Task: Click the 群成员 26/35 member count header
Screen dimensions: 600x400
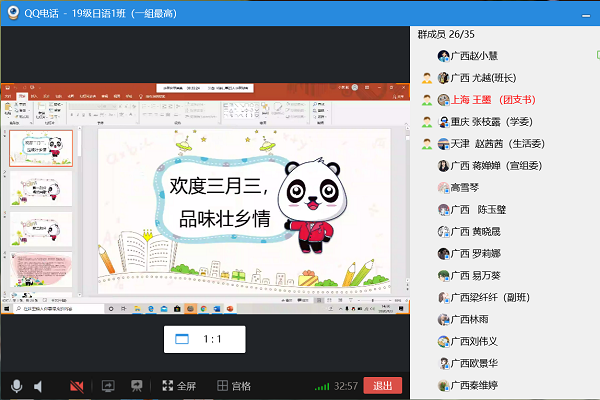Action: [446, 34]
